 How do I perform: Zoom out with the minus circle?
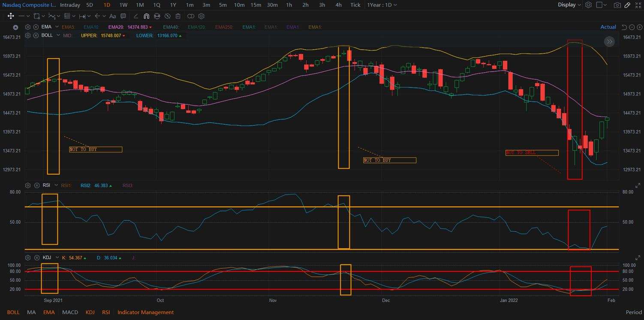click(x=632, y=27)
